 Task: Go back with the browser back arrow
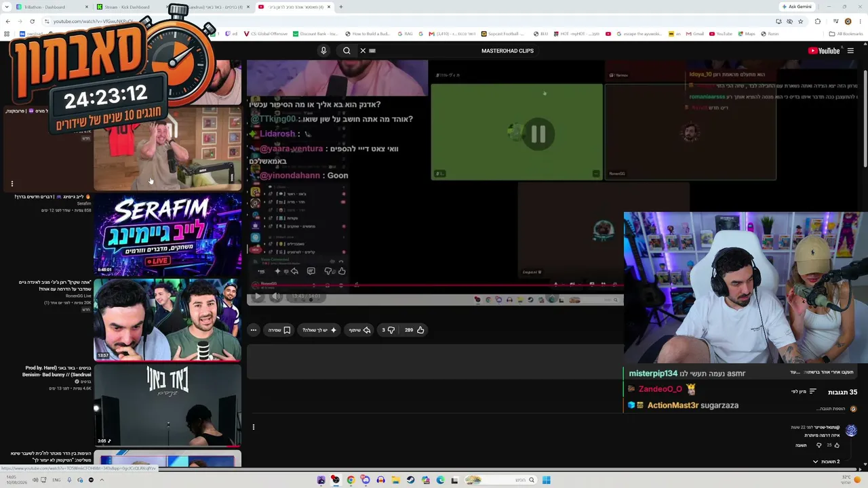coord(7,21)
